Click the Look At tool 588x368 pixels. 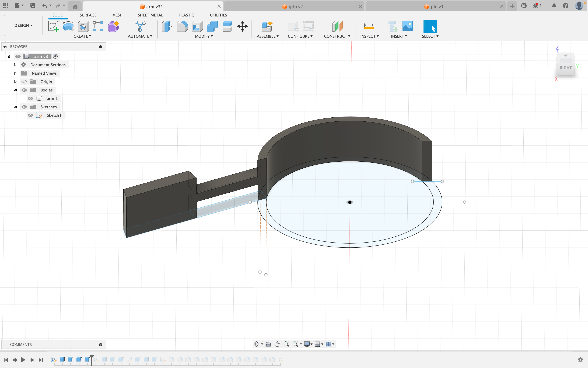point(268,344)
